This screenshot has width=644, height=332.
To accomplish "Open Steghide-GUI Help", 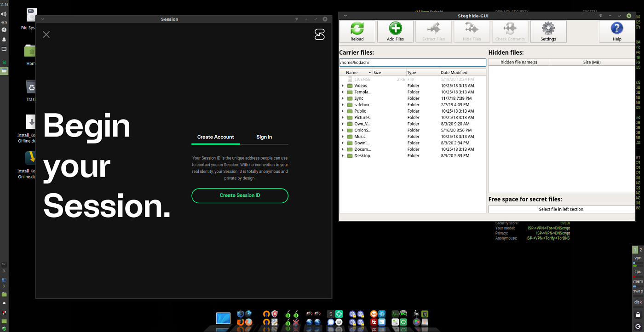I will 616,31.
